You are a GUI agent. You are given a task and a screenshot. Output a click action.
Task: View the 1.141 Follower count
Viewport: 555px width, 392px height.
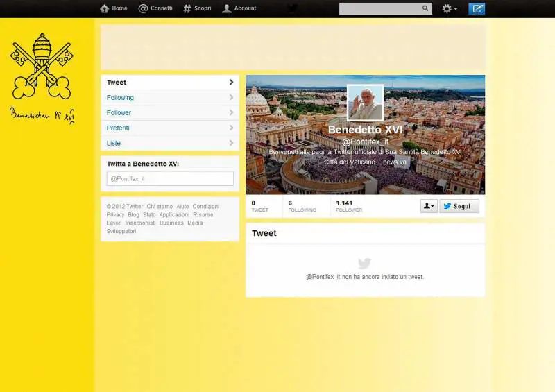[x=349, y=206]
